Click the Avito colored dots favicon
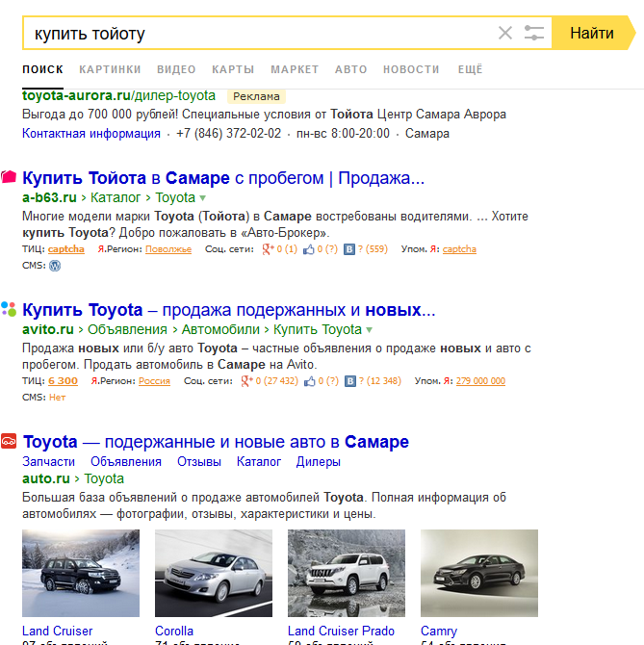This screenshot has width=644, height=645. click(9, 309)
